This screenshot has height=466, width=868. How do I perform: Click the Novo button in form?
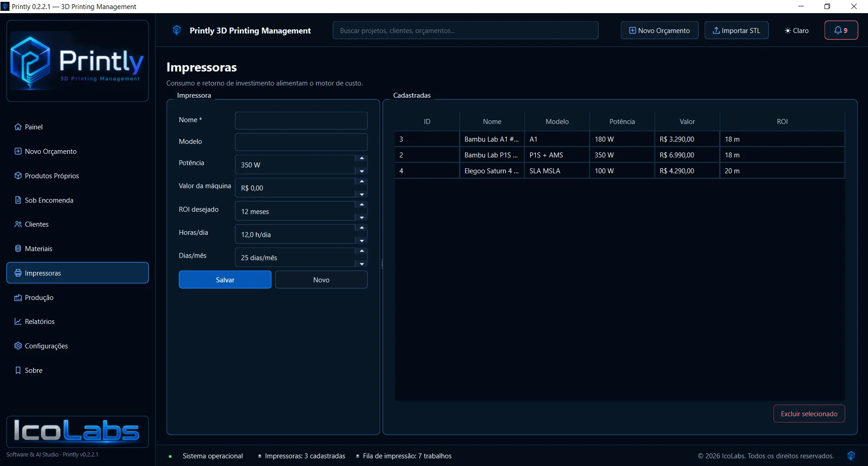click(x=321, y=280)
